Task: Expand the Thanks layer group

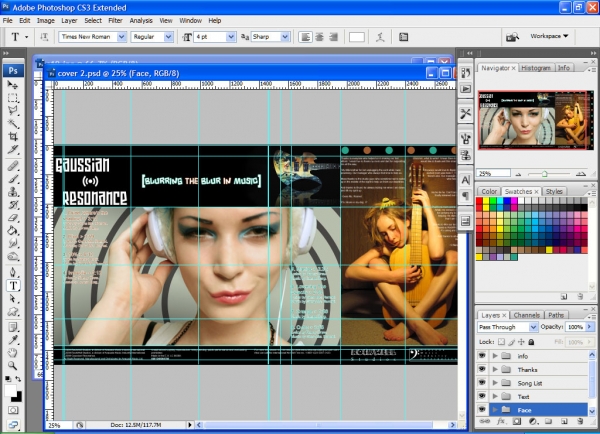Action: pyautogui.click(x=495, y=369)
